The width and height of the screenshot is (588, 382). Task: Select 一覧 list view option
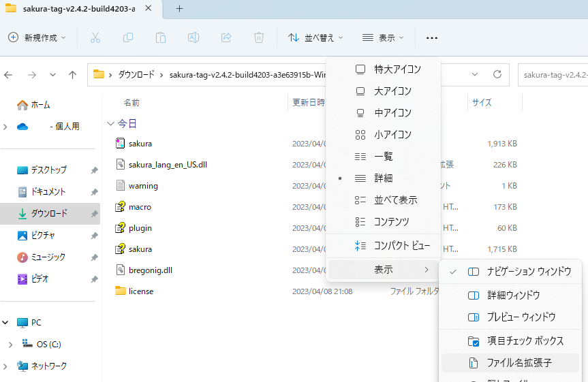point(383,157)
